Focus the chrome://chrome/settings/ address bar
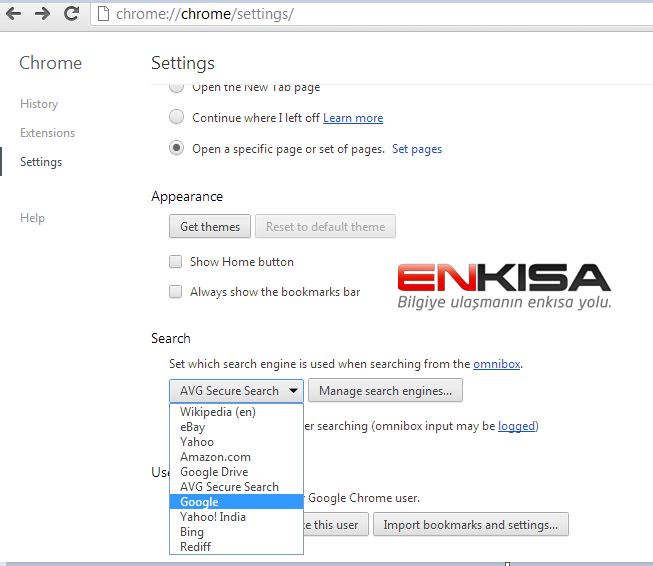 (371, 14)
